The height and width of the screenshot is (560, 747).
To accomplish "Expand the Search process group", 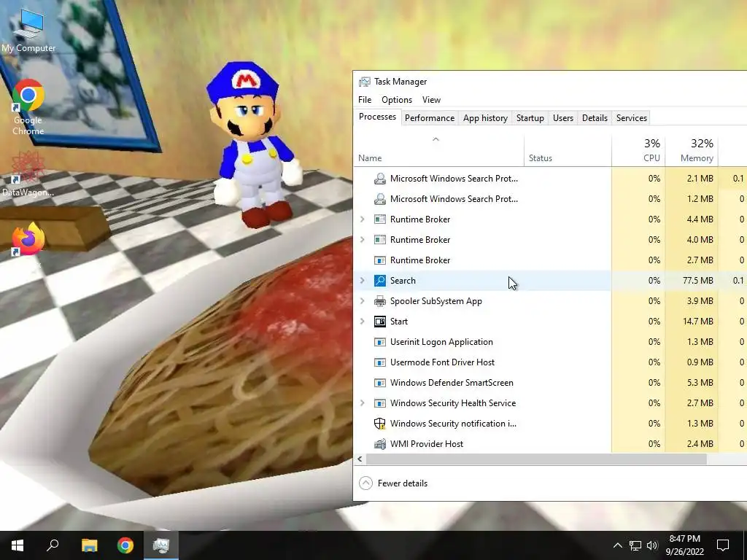I will tap(362, 281).
